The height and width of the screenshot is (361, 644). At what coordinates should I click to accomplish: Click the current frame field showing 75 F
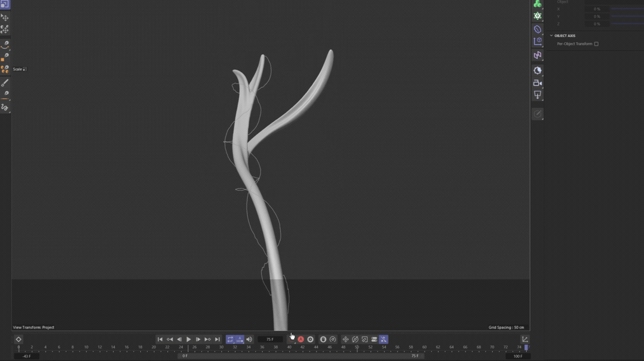(270, 340)
